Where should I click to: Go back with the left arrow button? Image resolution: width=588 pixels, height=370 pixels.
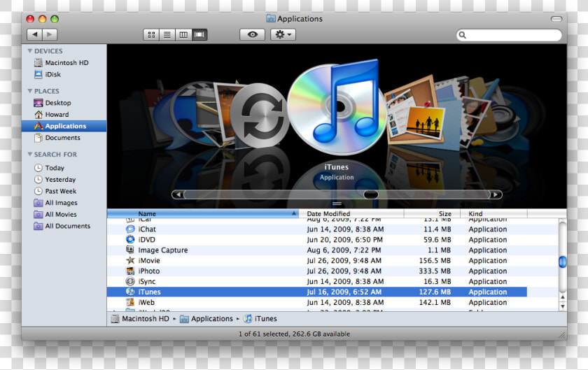pyautogui.click(x=34, y=34)
